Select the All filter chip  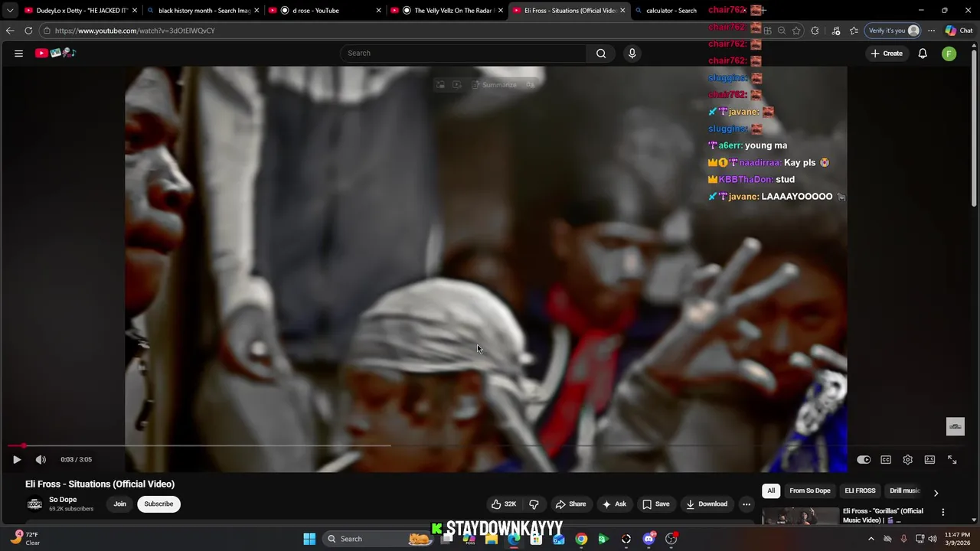[x=771, y=491]
